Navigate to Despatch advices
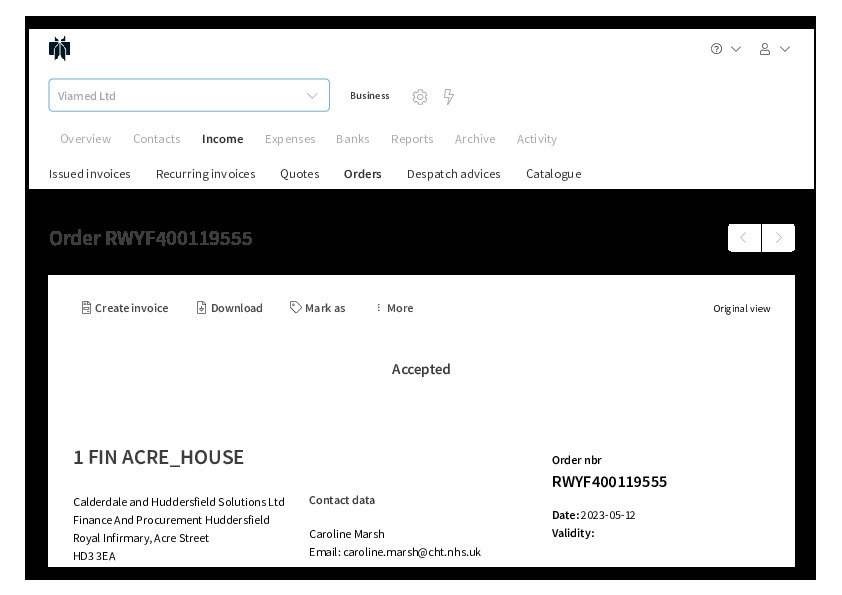The image size is (842, 595). 453,174
